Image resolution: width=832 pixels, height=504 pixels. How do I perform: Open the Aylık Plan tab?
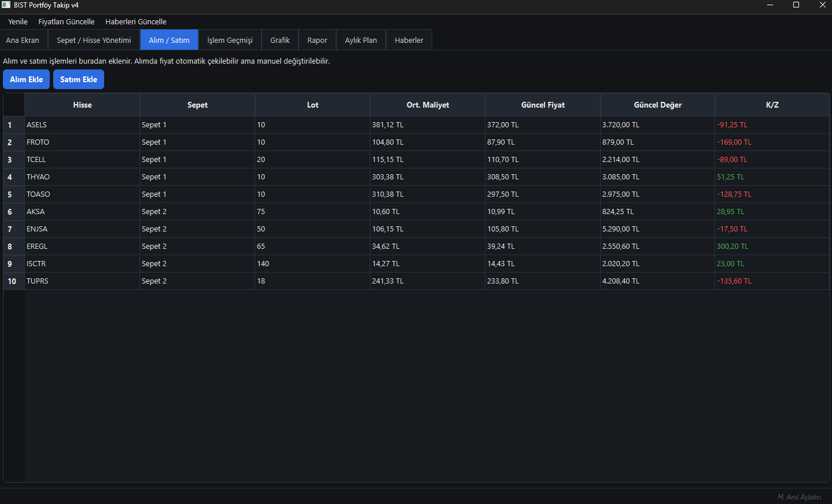click(x=361, y=40)
